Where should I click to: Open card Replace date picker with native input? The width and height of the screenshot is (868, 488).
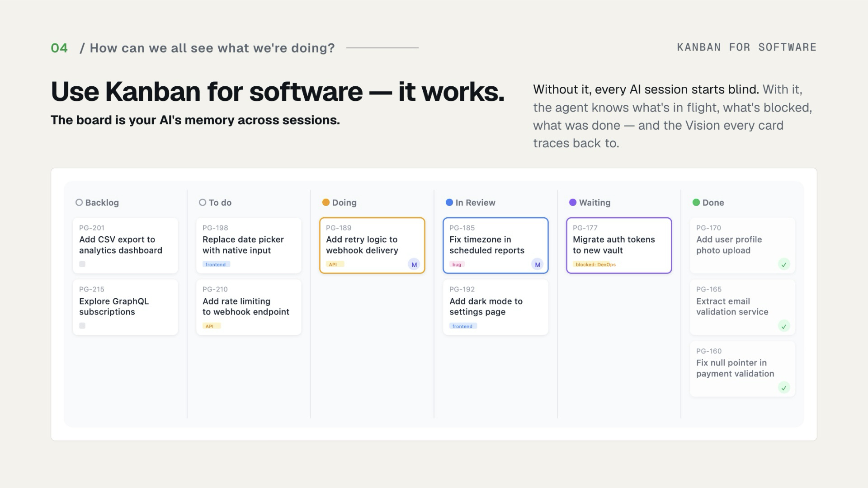249,245
